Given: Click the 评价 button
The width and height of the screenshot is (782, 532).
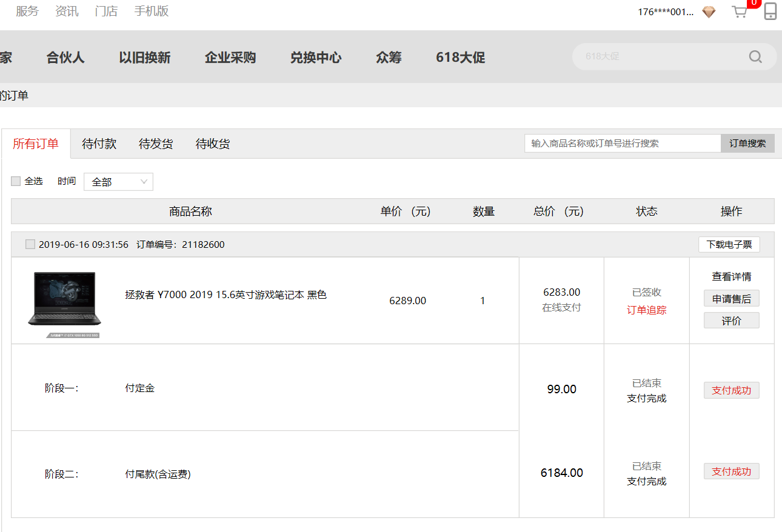Looking at the screenshot, I should (732, 321).
